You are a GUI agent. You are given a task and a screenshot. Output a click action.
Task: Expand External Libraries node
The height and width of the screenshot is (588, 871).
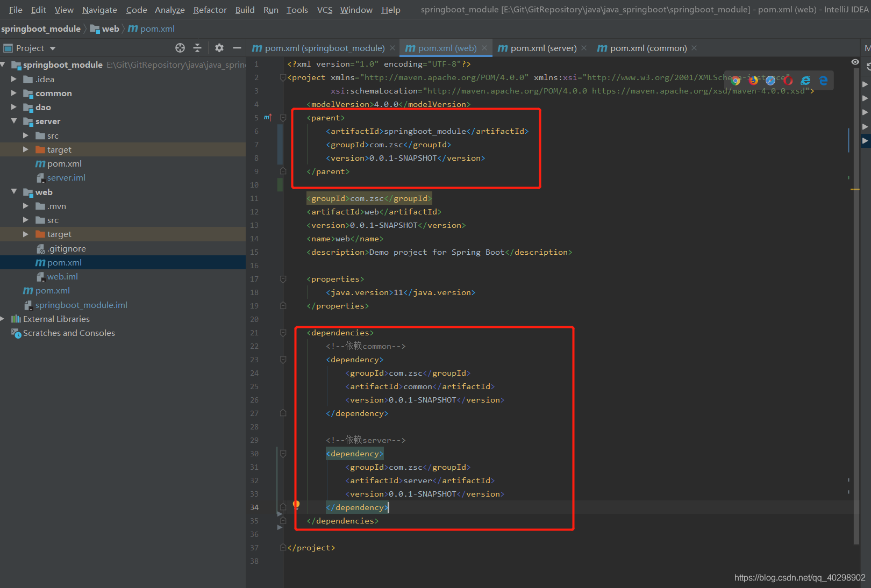[3, 319]
